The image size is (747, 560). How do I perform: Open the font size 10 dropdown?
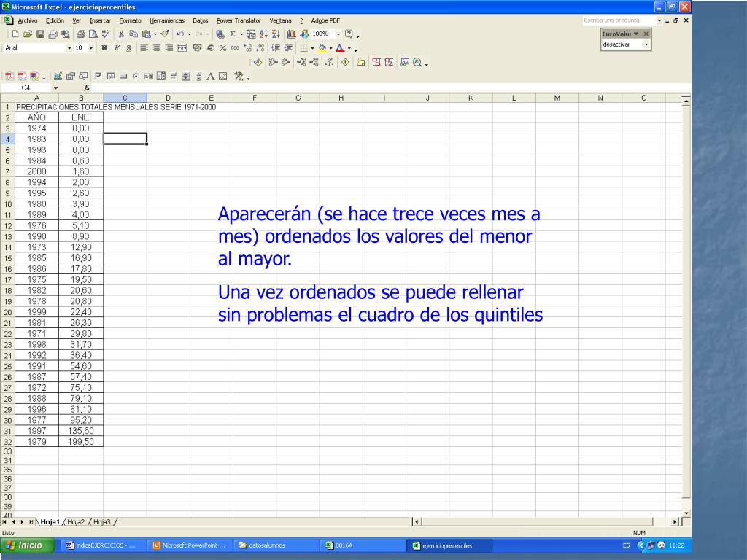[x=91, y=48]
